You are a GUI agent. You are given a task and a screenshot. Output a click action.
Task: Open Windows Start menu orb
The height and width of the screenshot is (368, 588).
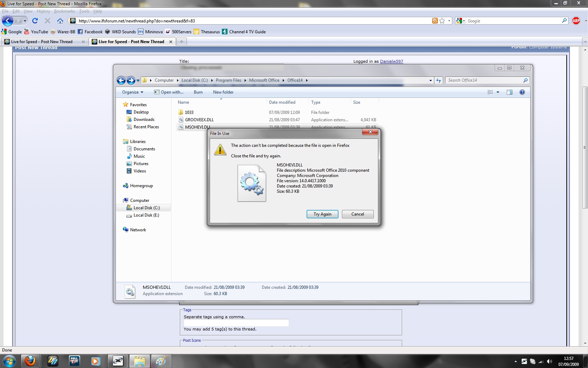(x=9, y=361)
